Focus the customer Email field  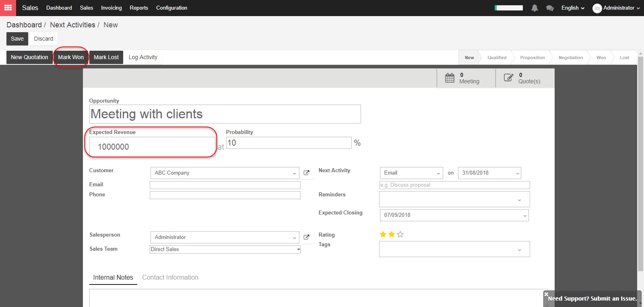(x=225, y=185)
